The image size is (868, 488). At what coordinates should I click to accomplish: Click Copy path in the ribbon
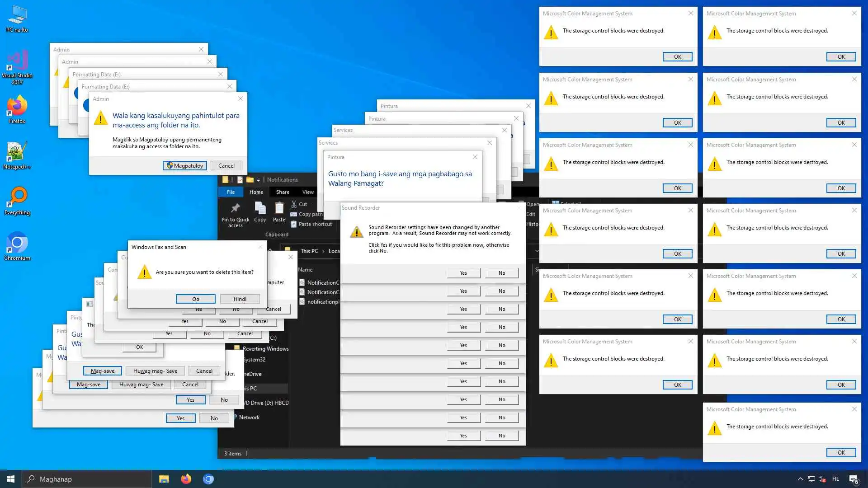tap(310, 214)
